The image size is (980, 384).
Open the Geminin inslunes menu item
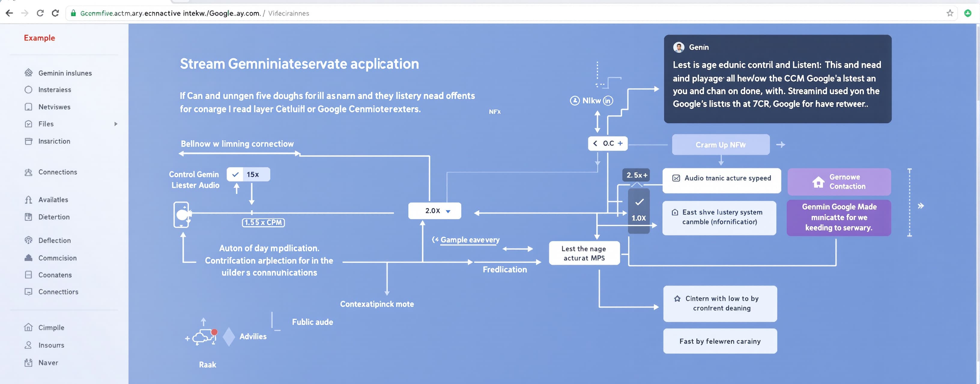pyautogui.click(x=65, y=73)
